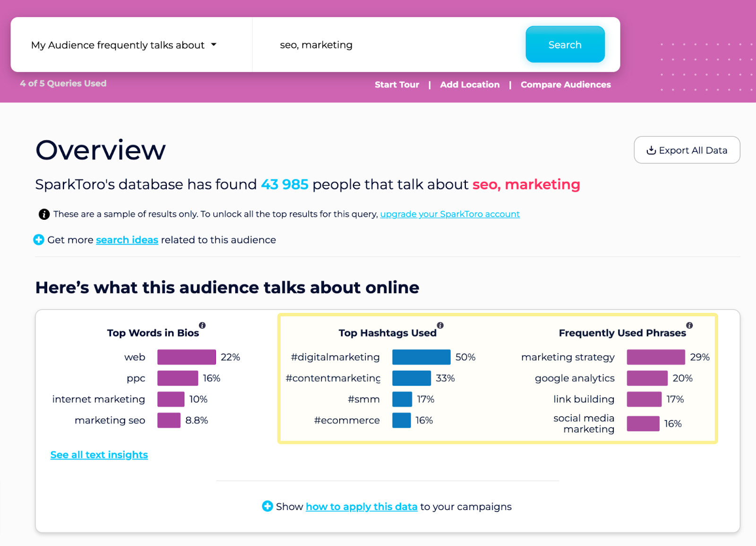Click the how to apply this data link
The image size is (756, 546).
361,506
